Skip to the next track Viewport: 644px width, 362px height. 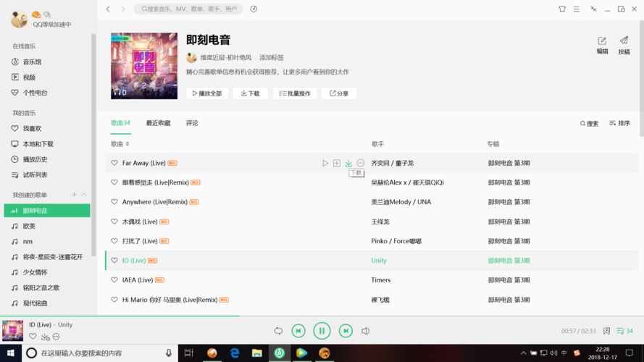346,331
